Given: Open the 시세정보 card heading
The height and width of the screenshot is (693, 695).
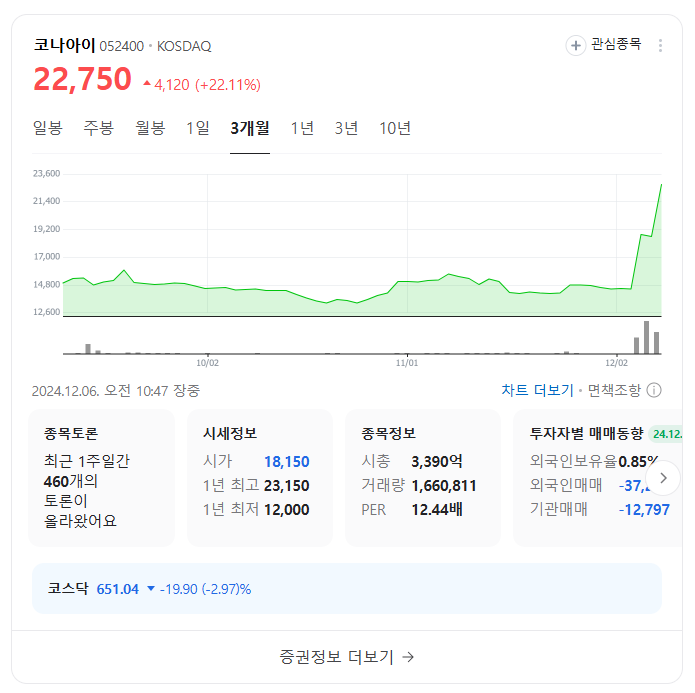Looking at the screenshot, I should (230, 433).
